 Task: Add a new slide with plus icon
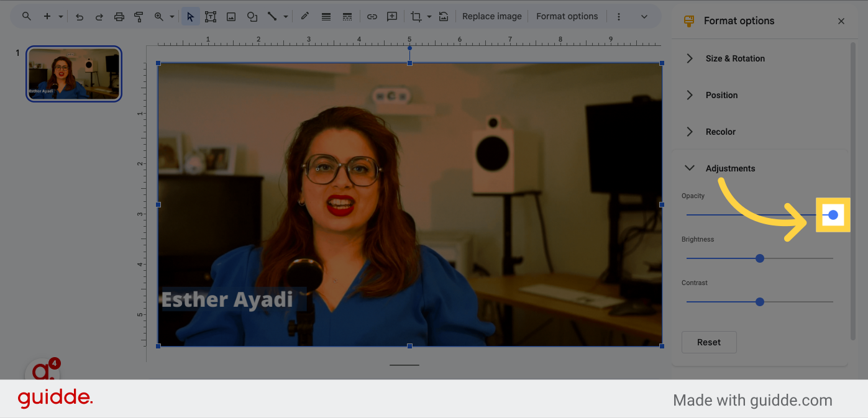(x=47, y=17)
